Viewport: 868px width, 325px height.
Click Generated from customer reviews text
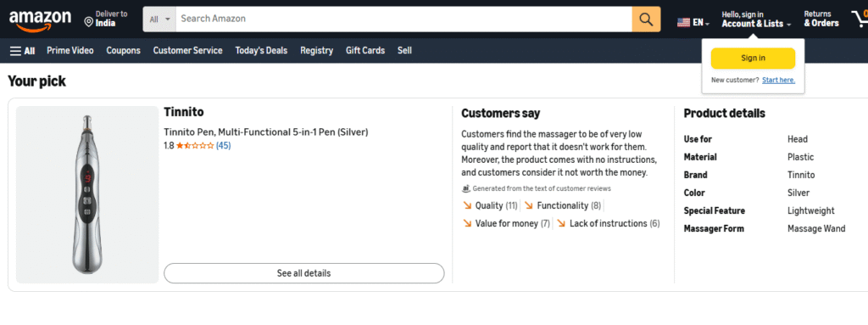(x=542, y=188)
